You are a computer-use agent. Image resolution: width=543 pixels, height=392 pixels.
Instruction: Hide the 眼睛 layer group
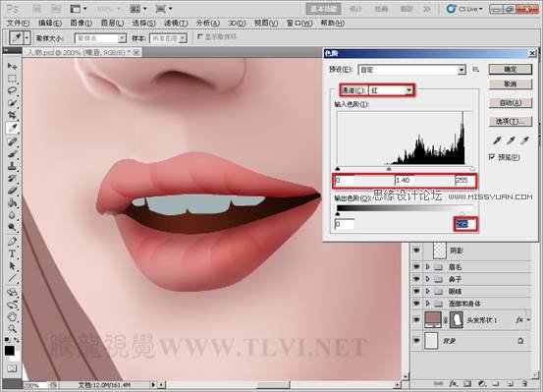pyautogui.click(x=416, y=291)
